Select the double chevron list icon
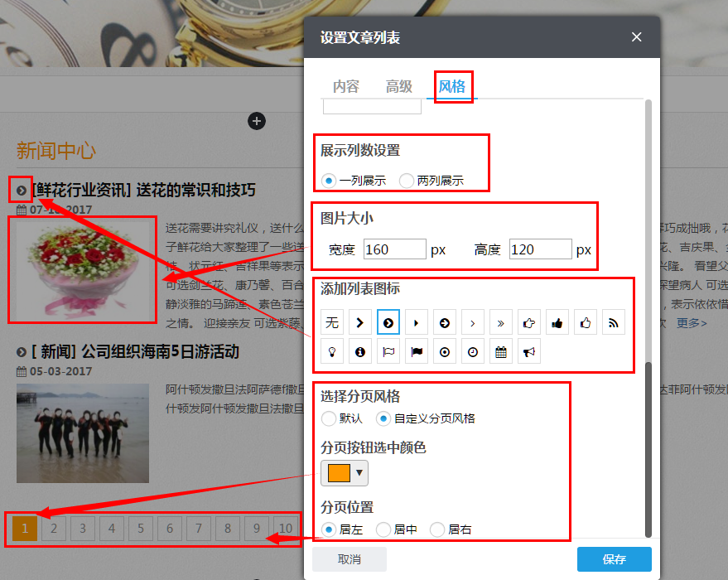728x580 pixels. [500, 321]
